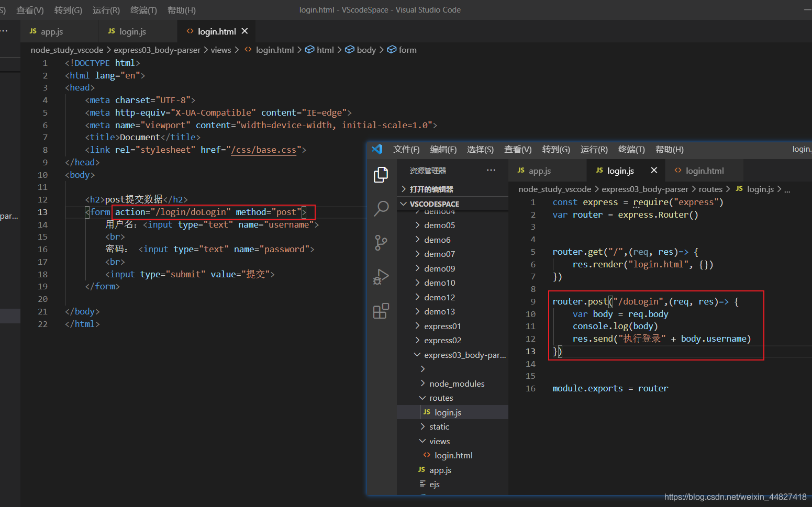Image resolution: width=812 pixels, height=507 pixels.
Task: Open app.js file in explorer tree
Action: coord(452,470)
